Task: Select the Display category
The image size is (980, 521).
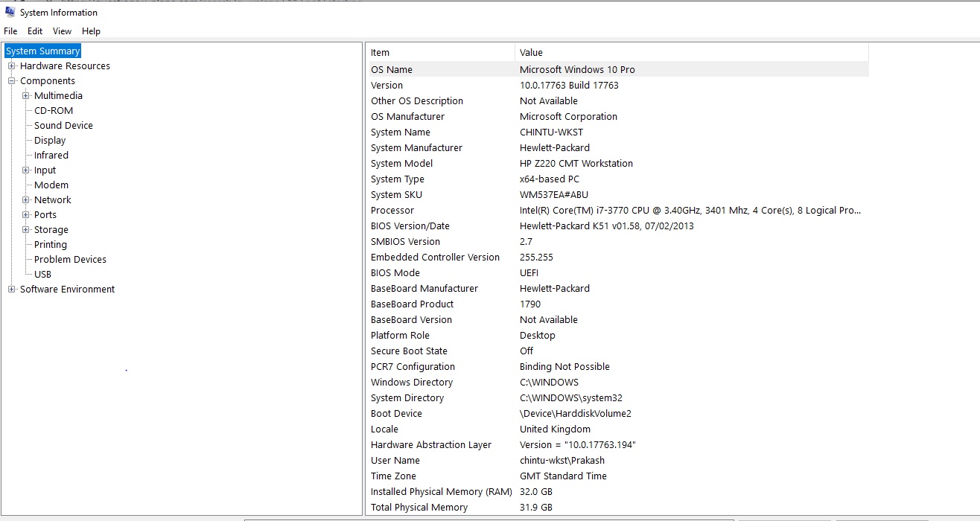Action: pos(50,141)
